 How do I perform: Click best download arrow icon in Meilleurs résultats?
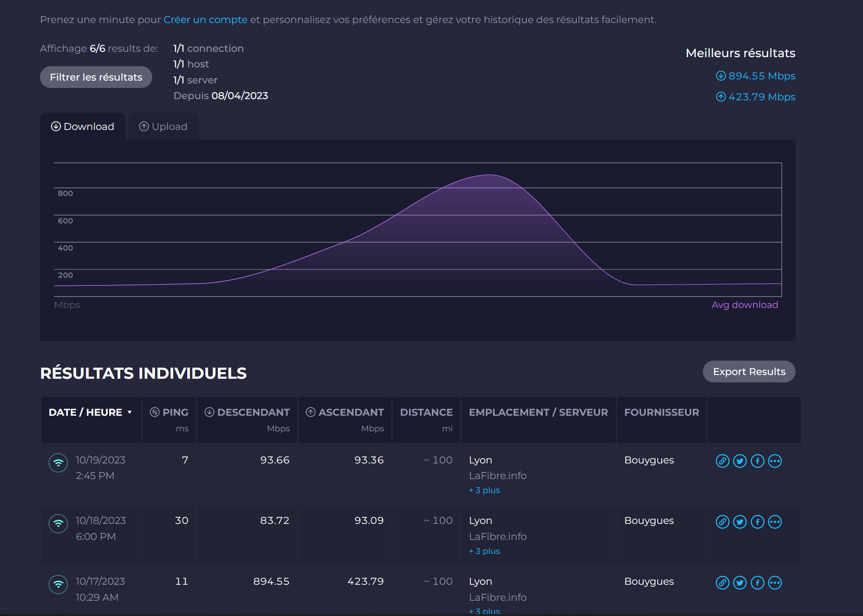[721, 76]
